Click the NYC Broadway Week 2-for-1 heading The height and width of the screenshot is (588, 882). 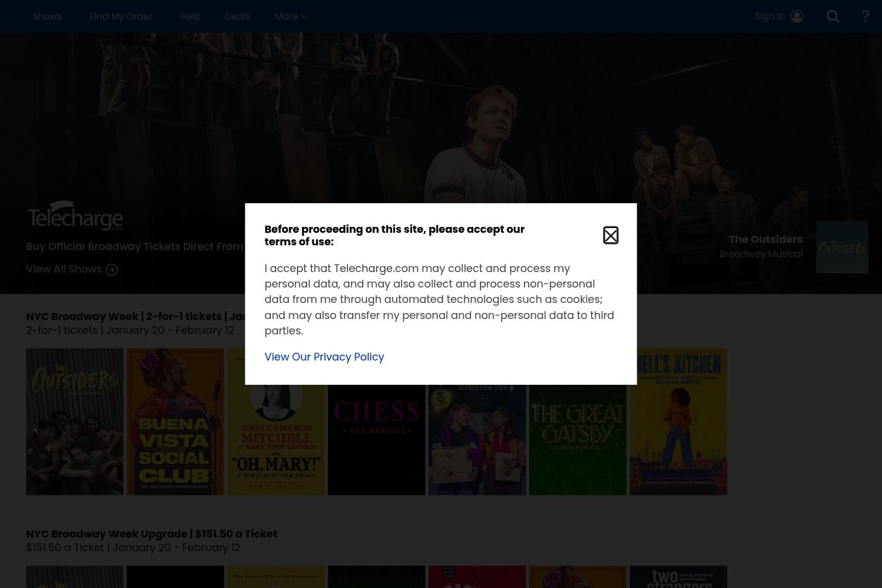pyautogui.click(x=135, y=316)
